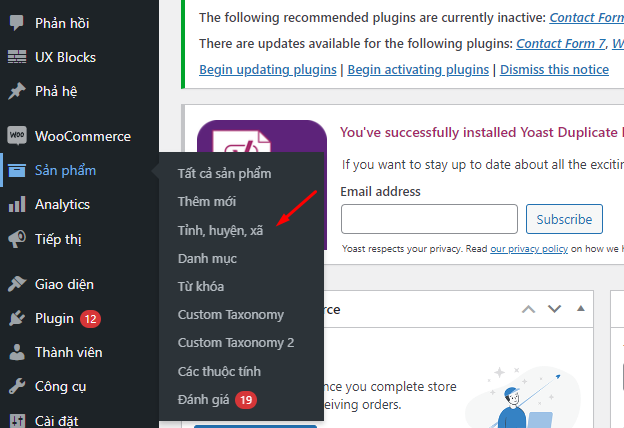The image size is (624, 428).
Task: Click the Thành viên user icon
Action: click(x=16, y=352)
